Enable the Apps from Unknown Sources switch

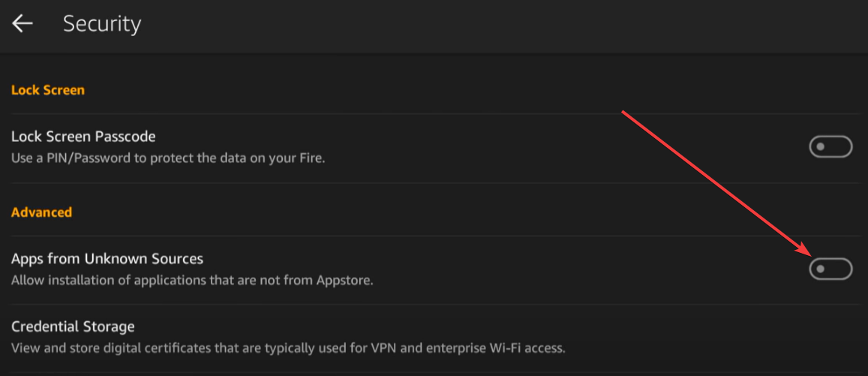click(x=830, y=269)
